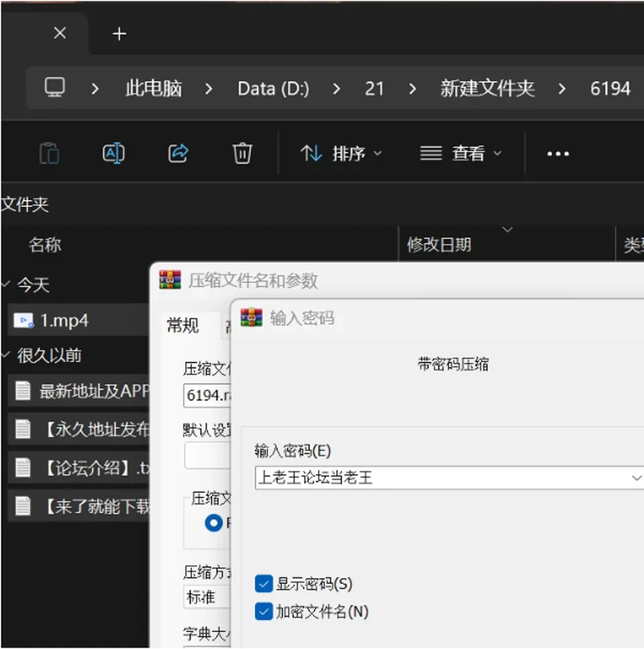Select the 1.mp4 video file

[x=78, y=320]
